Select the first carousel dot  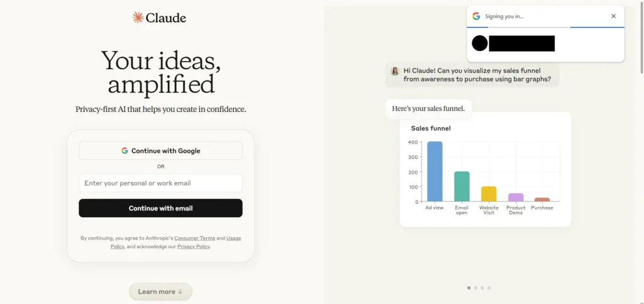click(x=469, y=288)
